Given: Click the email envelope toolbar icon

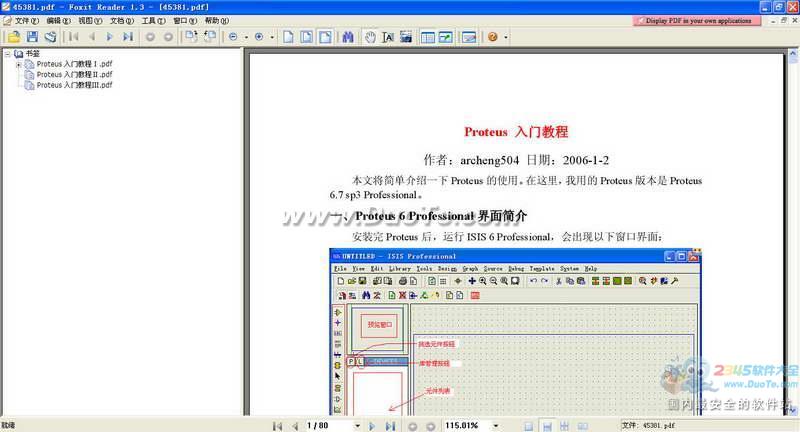Looking at the screenshot, I should [x=468, y=37].
